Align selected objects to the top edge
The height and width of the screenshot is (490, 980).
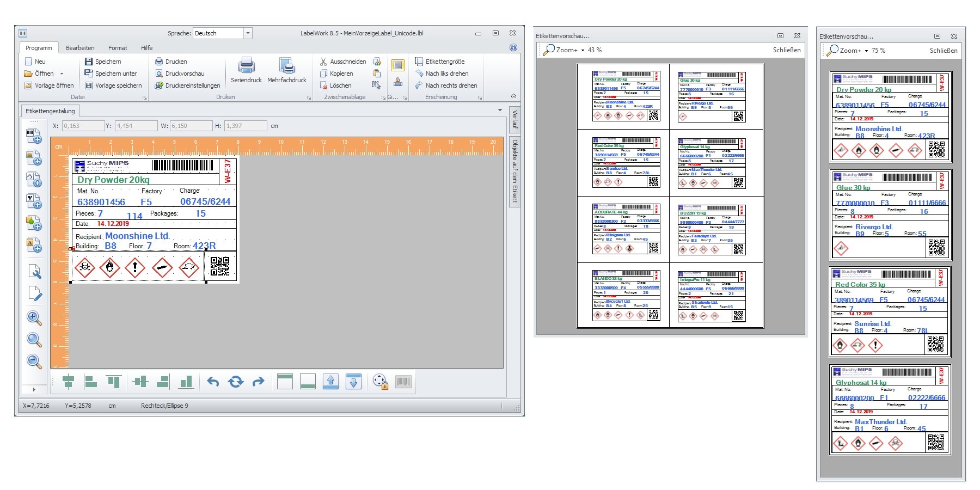(x=113, y=382)
